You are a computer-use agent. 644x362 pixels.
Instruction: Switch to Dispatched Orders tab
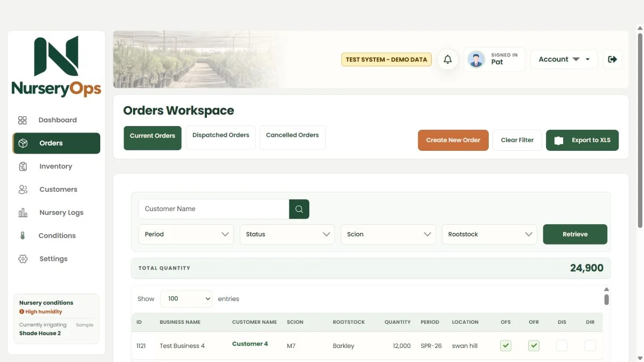(x=220, y=137)
